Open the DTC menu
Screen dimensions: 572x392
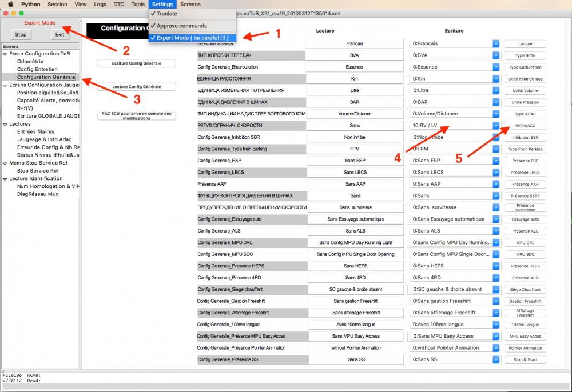pos(119,5)
